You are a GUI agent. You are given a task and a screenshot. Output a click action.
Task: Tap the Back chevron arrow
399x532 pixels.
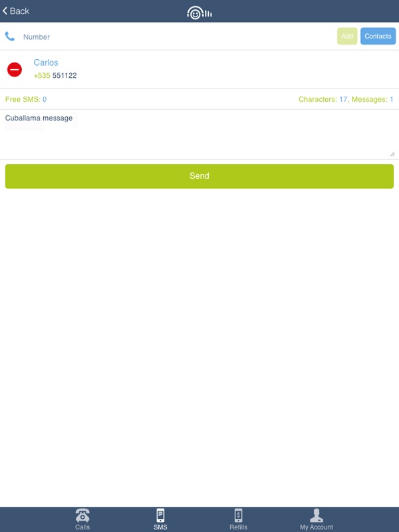pos(5,11)
